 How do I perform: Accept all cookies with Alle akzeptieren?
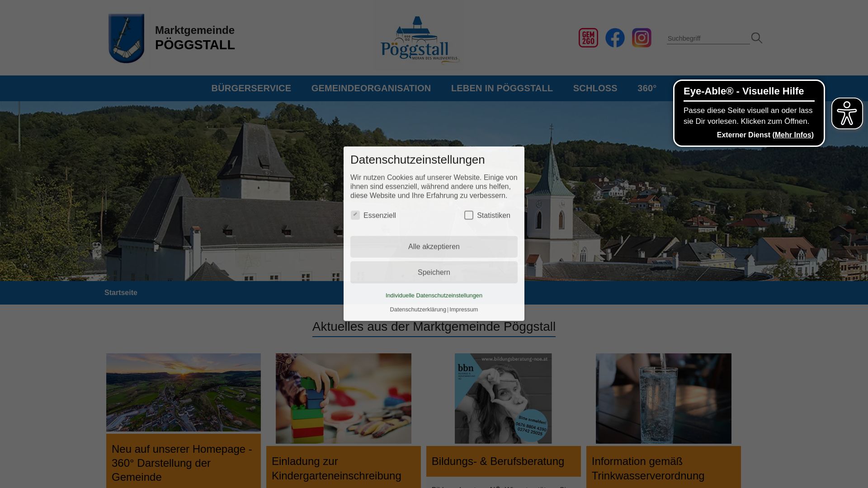coord(434,247)
